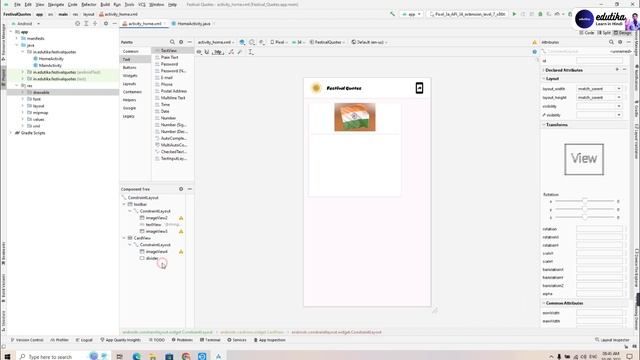Viewport: 640px width, 360px height.
Task: Open Palette settings gear
Action: (x=181, y=42)
